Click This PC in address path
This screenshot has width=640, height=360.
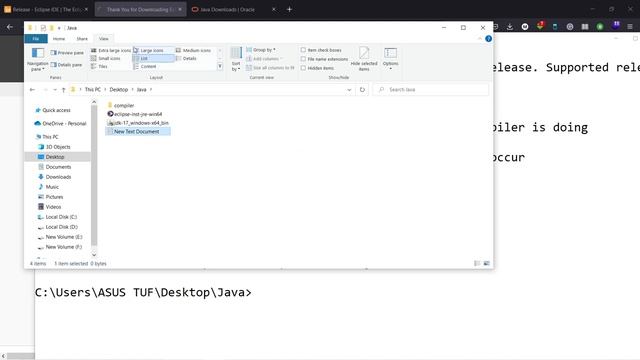(x=93, y=89)
